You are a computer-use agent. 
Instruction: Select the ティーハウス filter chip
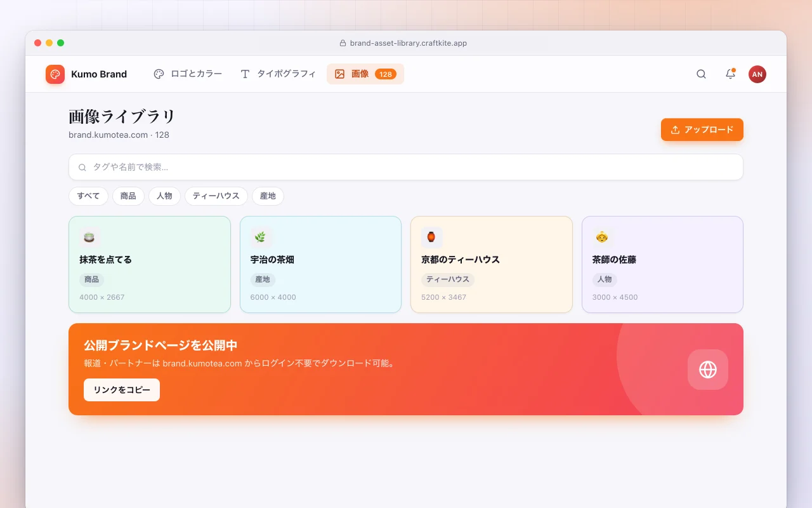tap(216, 196)
